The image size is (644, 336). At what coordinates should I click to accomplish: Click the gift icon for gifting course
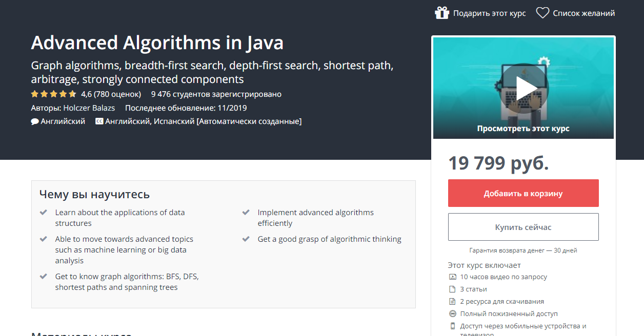pos(441,13)
